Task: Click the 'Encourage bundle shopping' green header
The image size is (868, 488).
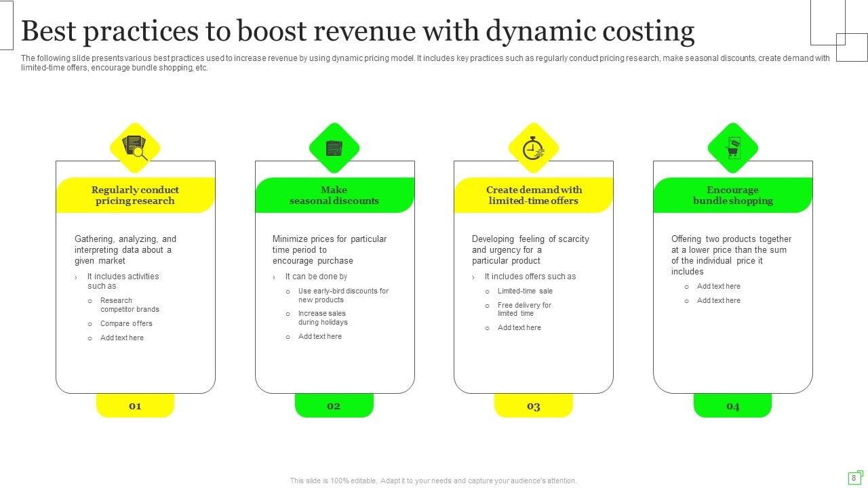Action: 732,195
